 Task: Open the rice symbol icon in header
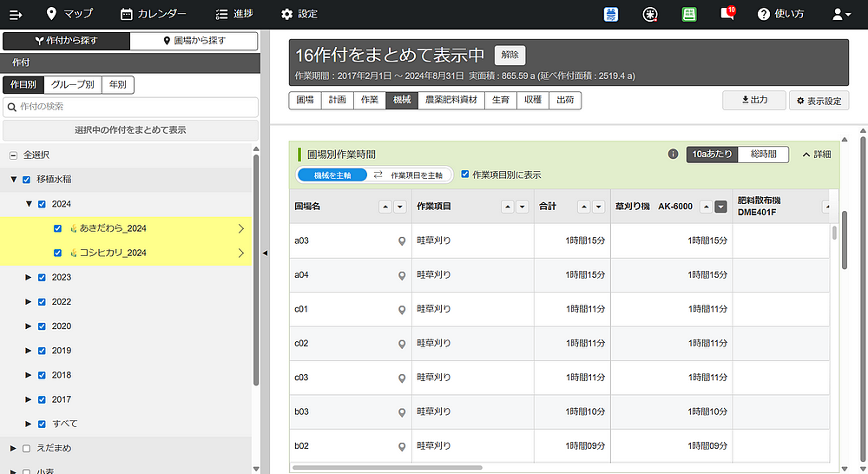[x=650, y=14]
